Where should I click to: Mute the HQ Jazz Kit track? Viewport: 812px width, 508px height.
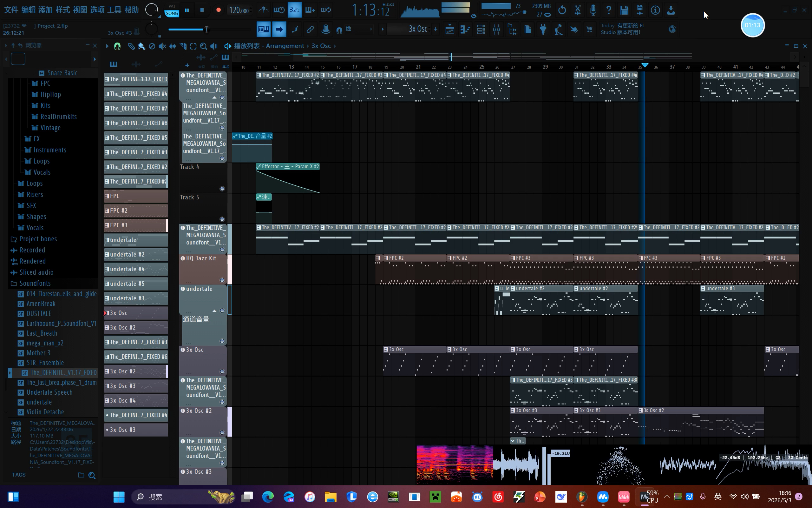[222, 280]
